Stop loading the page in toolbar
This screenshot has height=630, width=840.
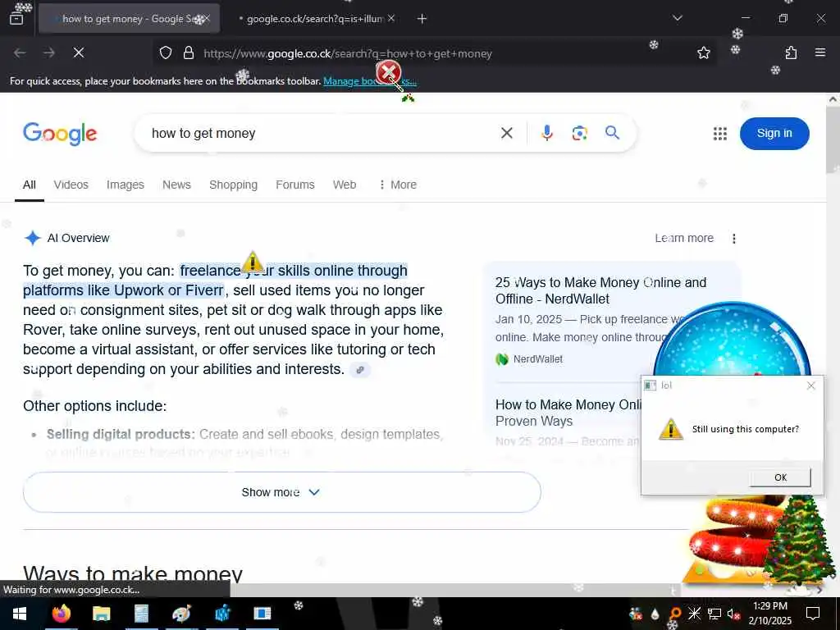click(x=79, y=52)
